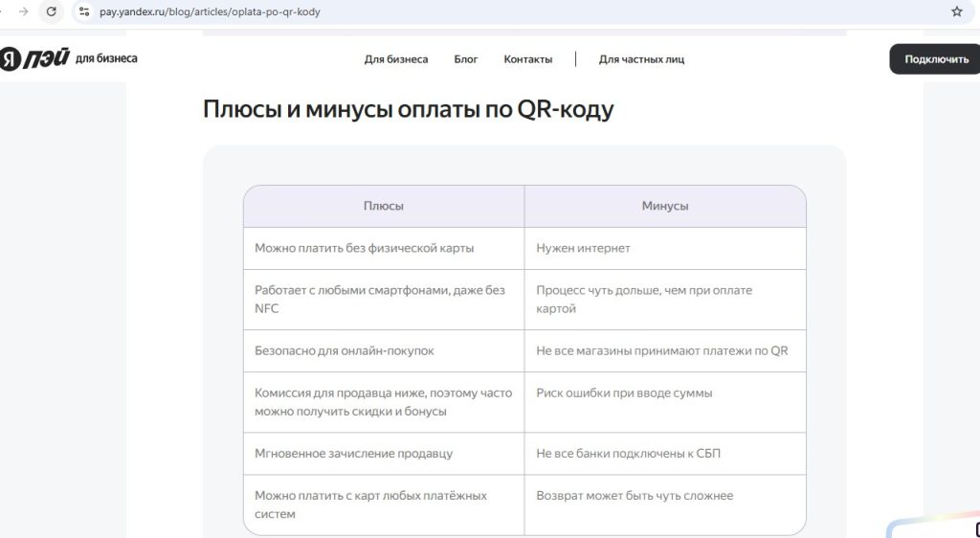Reload the page with the refresh icon

pos(52,11)
